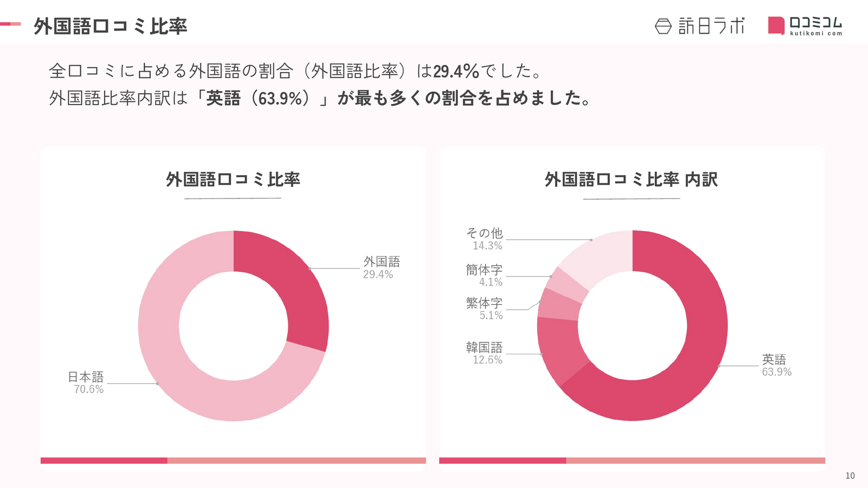
Task: Click the 訪日ラボ hexagon logo icon
Action: click(663, 26)
